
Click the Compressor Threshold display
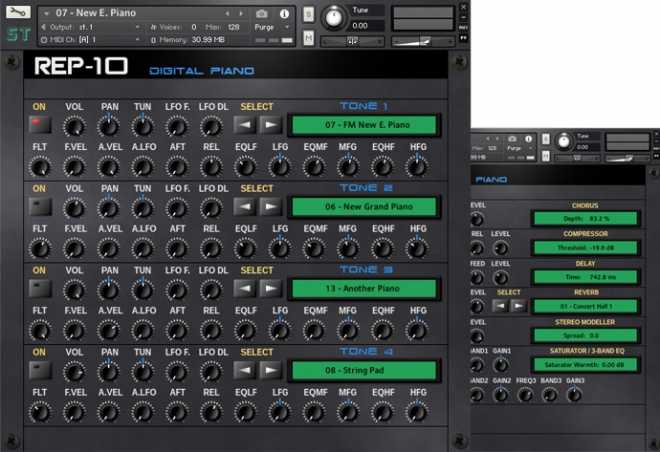(x=585, y=248)
